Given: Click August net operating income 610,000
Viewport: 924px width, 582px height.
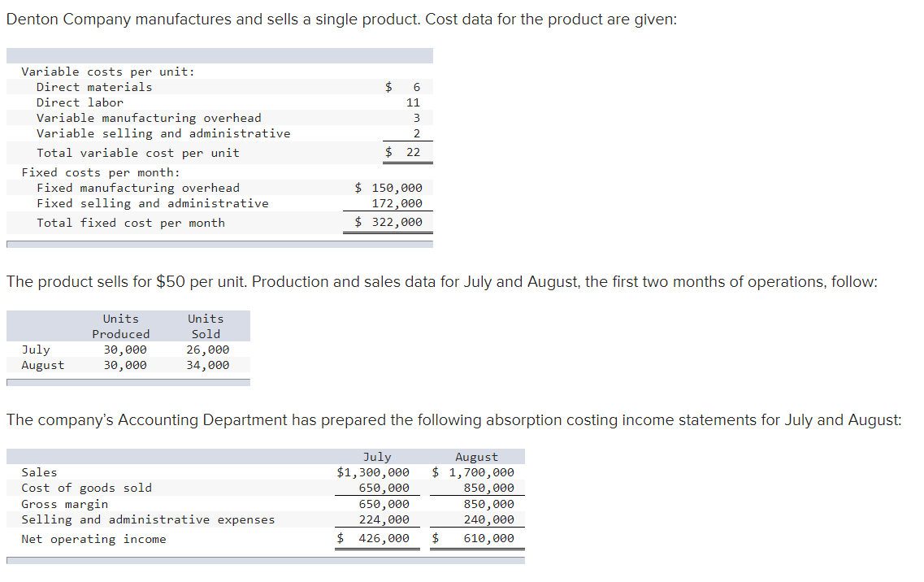Looking at the screenshot, I should coord(473,538).
